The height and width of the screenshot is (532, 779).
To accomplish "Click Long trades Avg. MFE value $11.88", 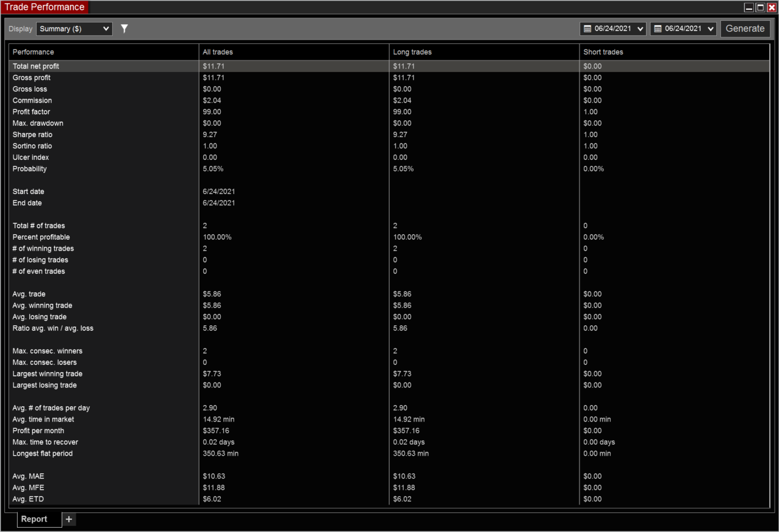I will [404, 487].
